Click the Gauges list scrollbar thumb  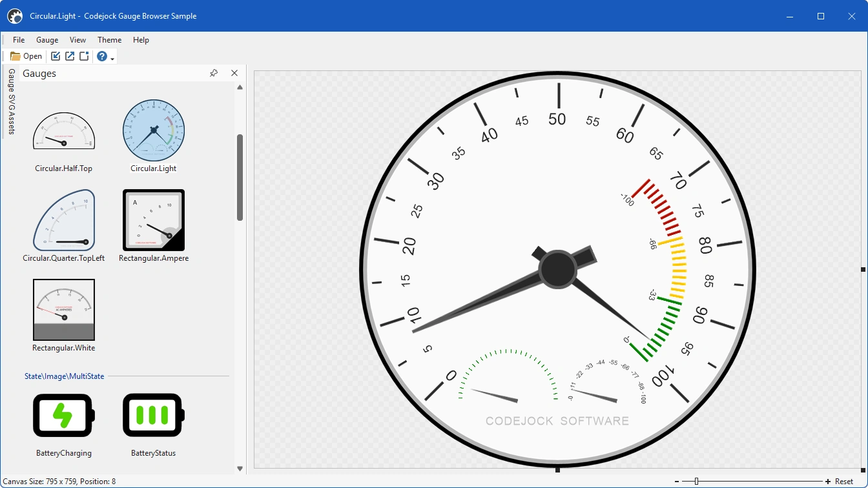[x=240, y=178]
